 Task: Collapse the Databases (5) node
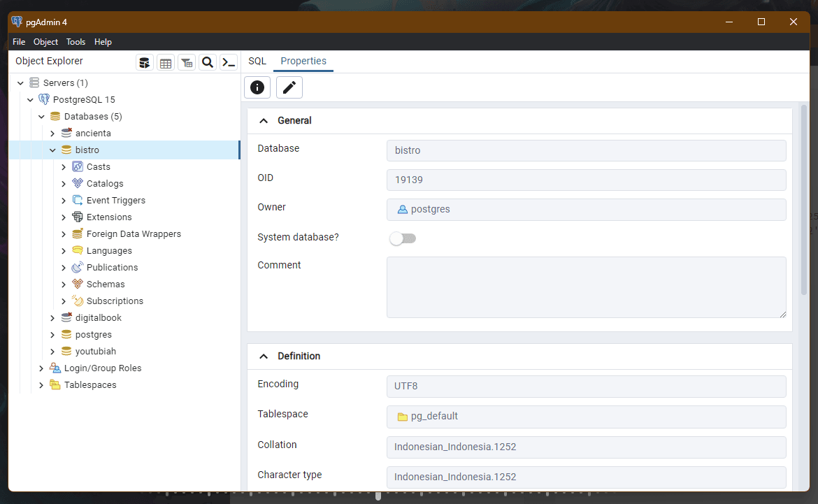pos(41,116)
